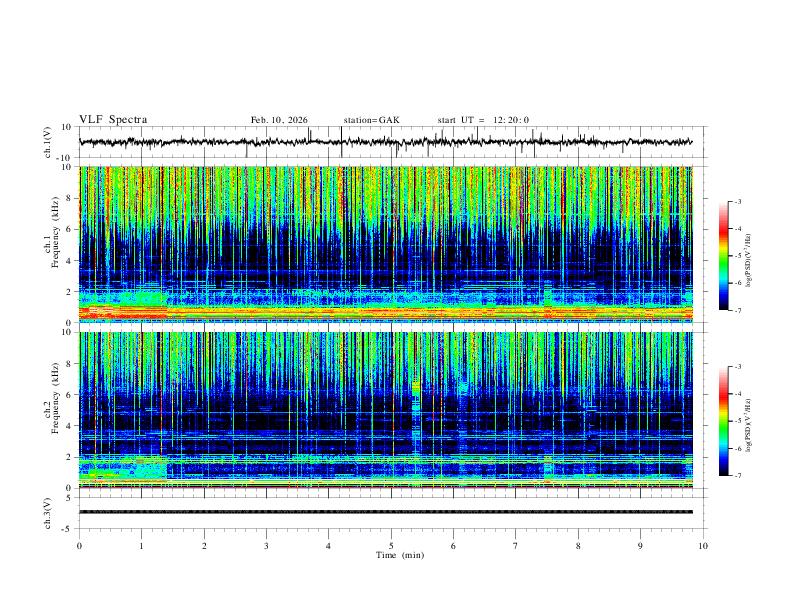
Task: Click the ch.1 voltage waveform trace
Action: click(x=385, y=142)
